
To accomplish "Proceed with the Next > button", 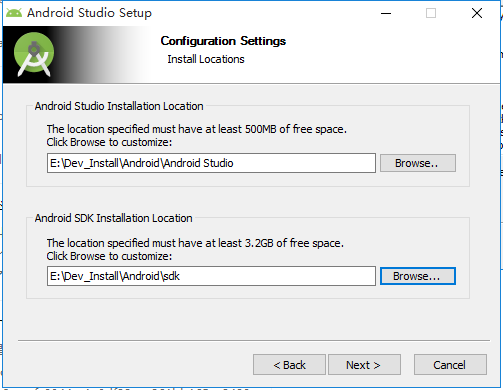I will click(364, 365).
